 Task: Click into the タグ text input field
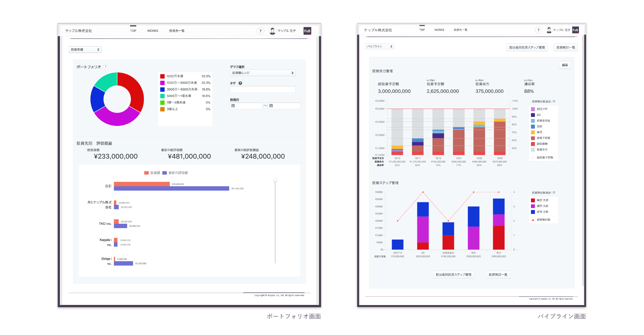pos(263,89)
